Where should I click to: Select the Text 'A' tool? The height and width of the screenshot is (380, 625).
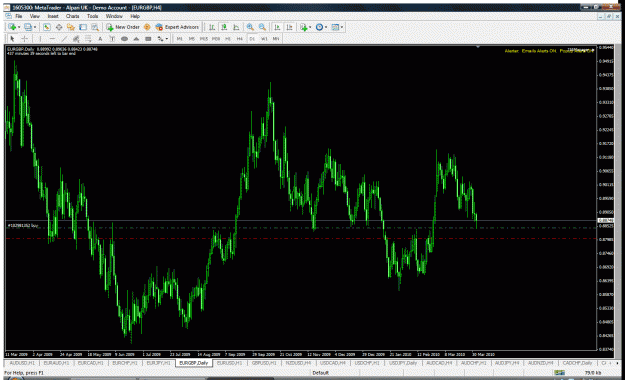coord(100,39)
